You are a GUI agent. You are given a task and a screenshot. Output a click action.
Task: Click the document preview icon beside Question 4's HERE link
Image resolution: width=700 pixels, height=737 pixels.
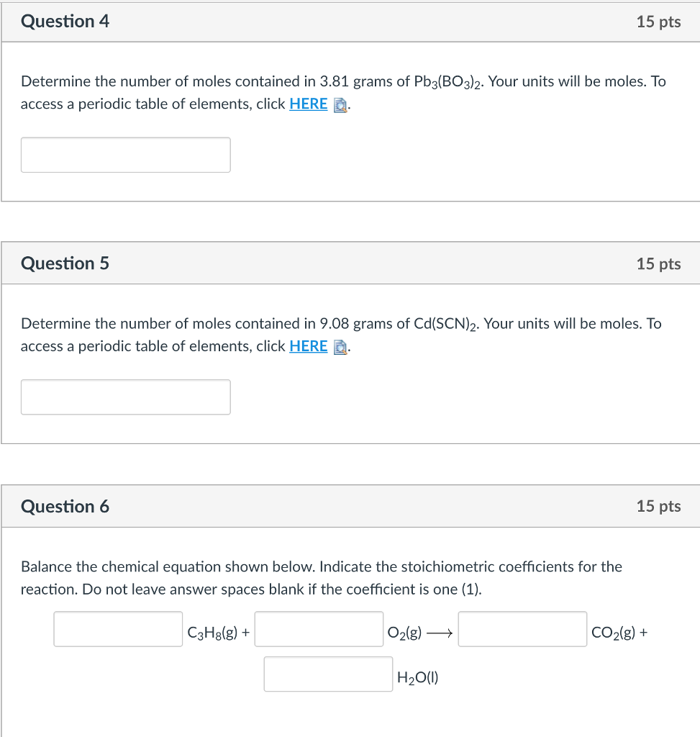[340, 105]
